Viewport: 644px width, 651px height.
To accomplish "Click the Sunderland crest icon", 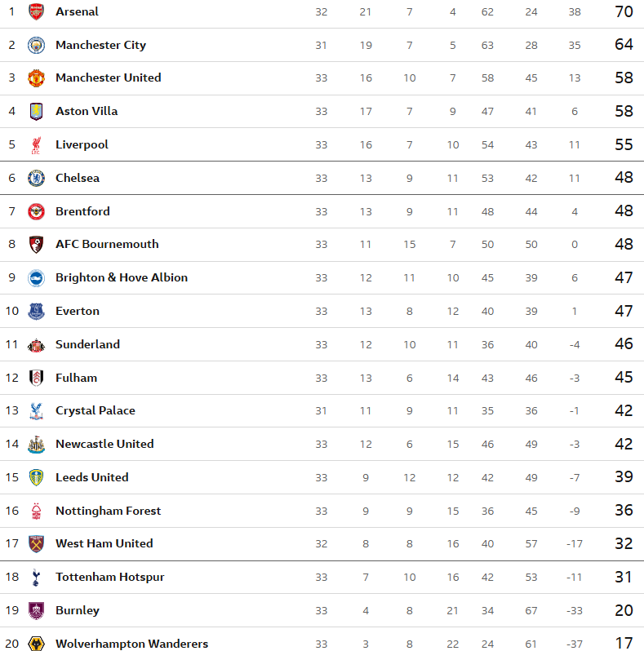I will point(36,344).
